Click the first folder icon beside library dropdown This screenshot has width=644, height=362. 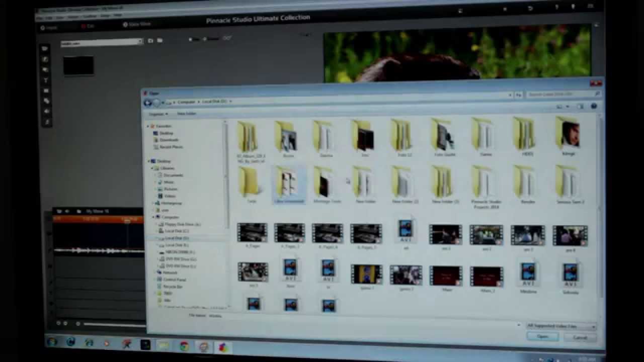[x=150, y=40]
